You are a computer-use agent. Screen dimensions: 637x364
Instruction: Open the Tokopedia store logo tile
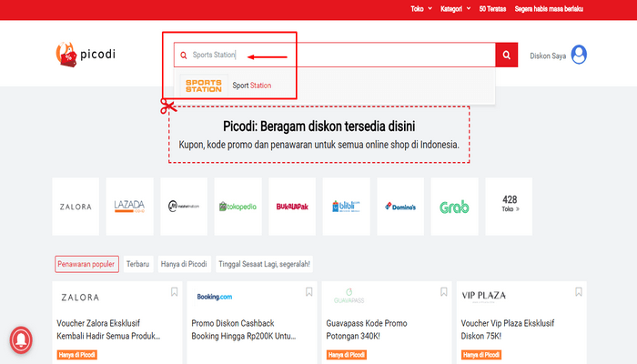tap(238, 207)
